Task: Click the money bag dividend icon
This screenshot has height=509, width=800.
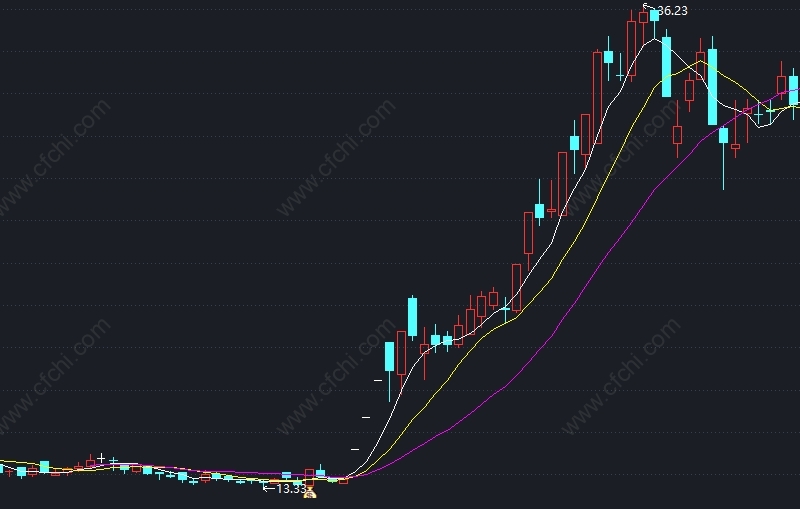Action: click(x=310, y=493)
